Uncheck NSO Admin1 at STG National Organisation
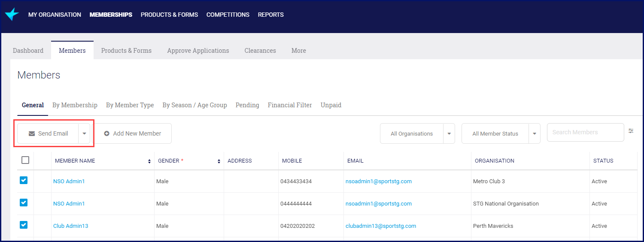 pyautogui.click(x=24, y=203)
